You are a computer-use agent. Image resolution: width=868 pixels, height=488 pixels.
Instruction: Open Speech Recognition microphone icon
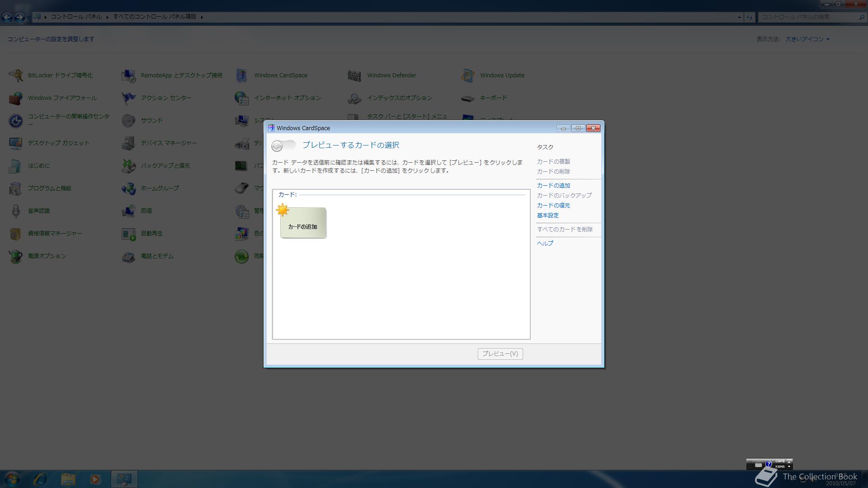coord(16,211)
